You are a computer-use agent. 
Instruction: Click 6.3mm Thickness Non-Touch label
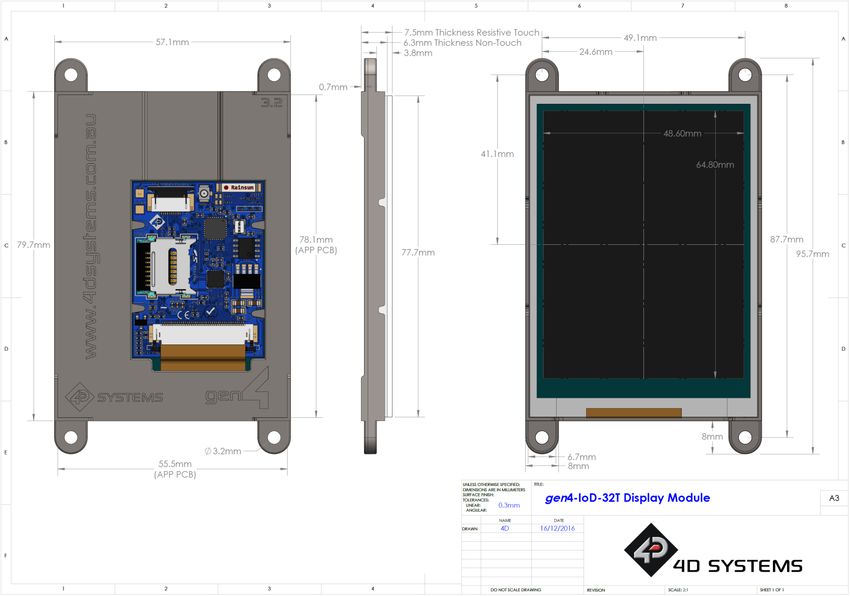pos(462,42)
